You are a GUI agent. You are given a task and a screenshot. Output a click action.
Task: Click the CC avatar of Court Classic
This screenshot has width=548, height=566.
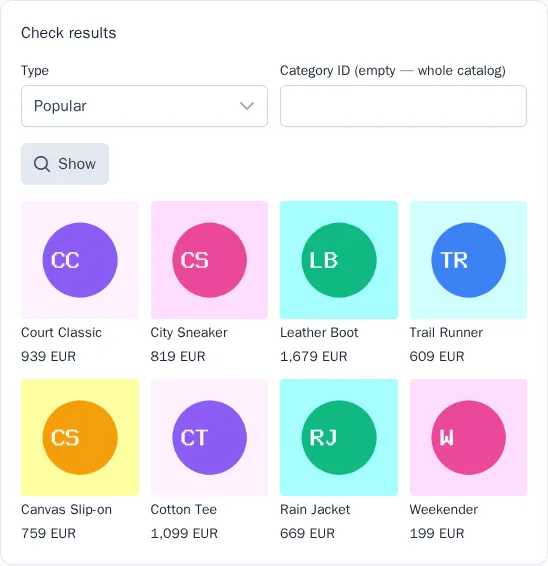80,260
